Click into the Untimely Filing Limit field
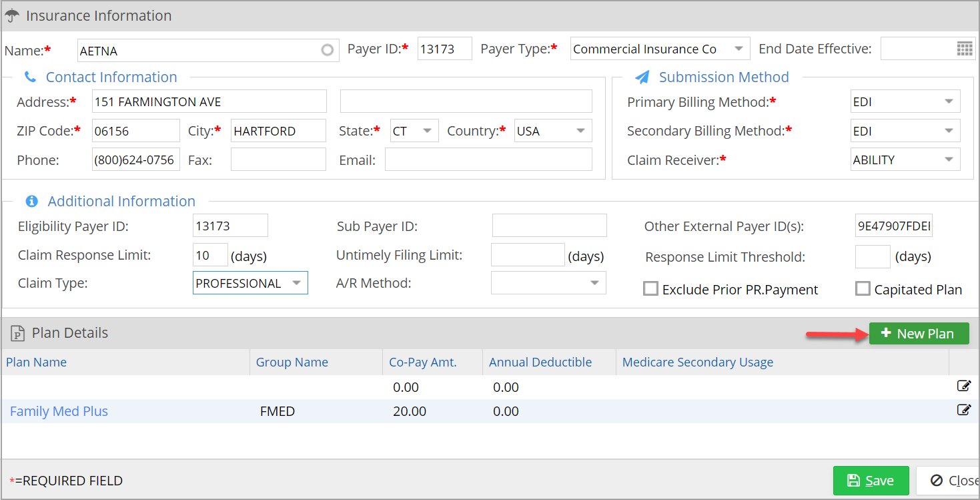 528,255
